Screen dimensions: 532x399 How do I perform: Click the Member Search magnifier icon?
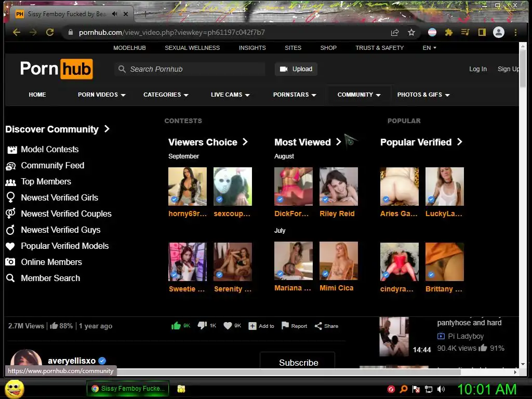point(10,278)
